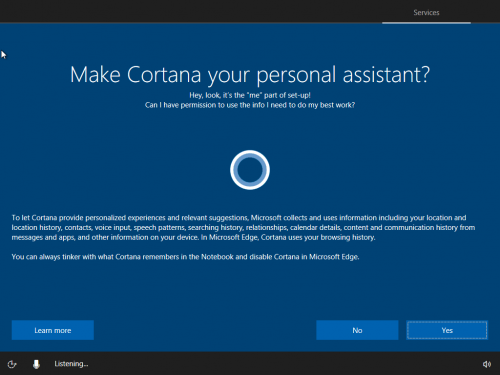Viewport: 500px width, 375px height.
Task: Toggle the Cortana microphone icon
Action: pos(36,364)
